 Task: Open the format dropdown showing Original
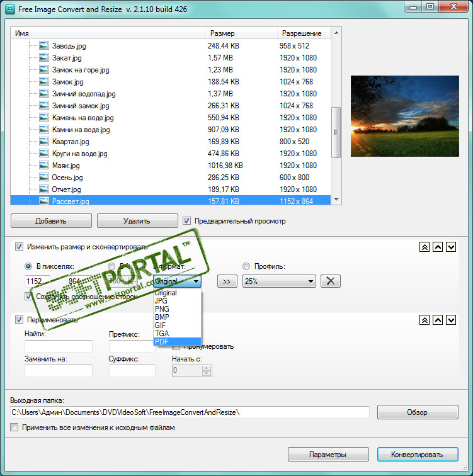coord(177,281)
